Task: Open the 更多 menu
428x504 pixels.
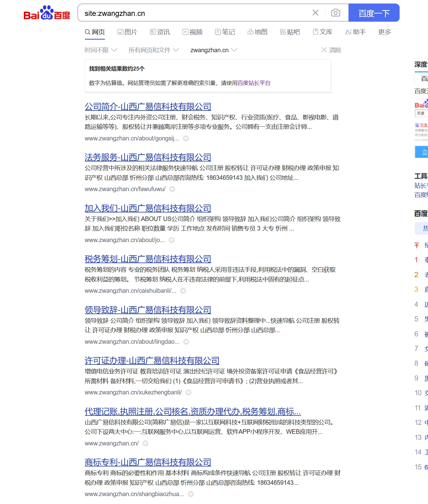Action: [385, 32]
